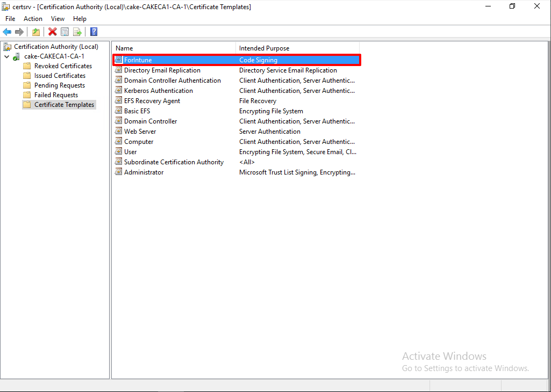Click the Server Authentication purpose cell
The image size is (551, 392).
coord(269,131)
